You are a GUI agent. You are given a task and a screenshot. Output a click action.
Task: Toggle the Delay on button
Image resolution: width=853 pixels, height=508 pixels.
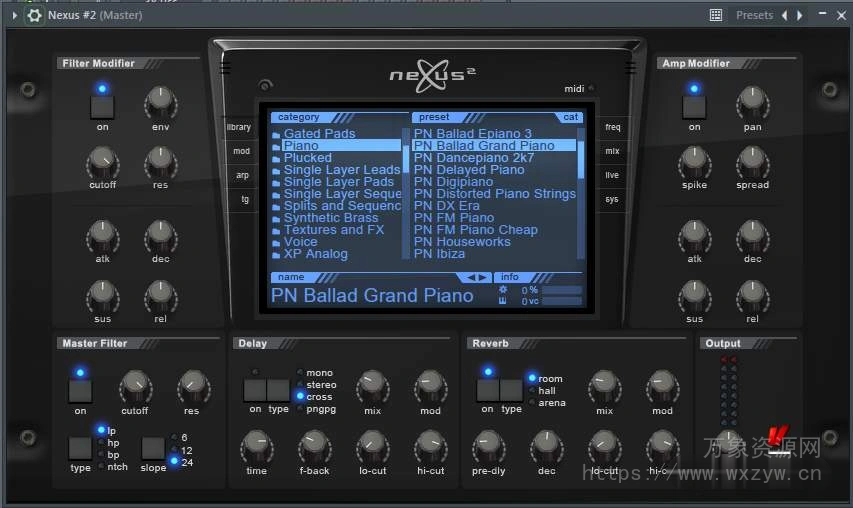tap(255, 390)
